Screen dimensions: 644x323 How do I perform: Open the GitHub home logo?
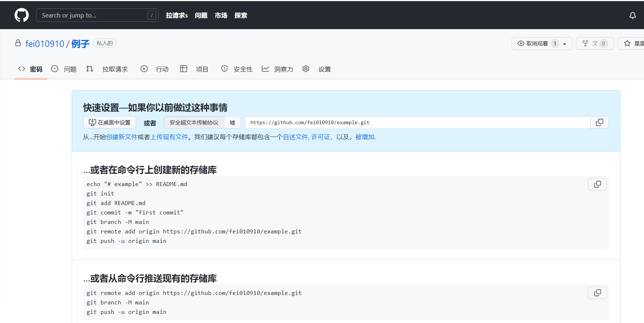pyautogui.click(x=21, y=15)
